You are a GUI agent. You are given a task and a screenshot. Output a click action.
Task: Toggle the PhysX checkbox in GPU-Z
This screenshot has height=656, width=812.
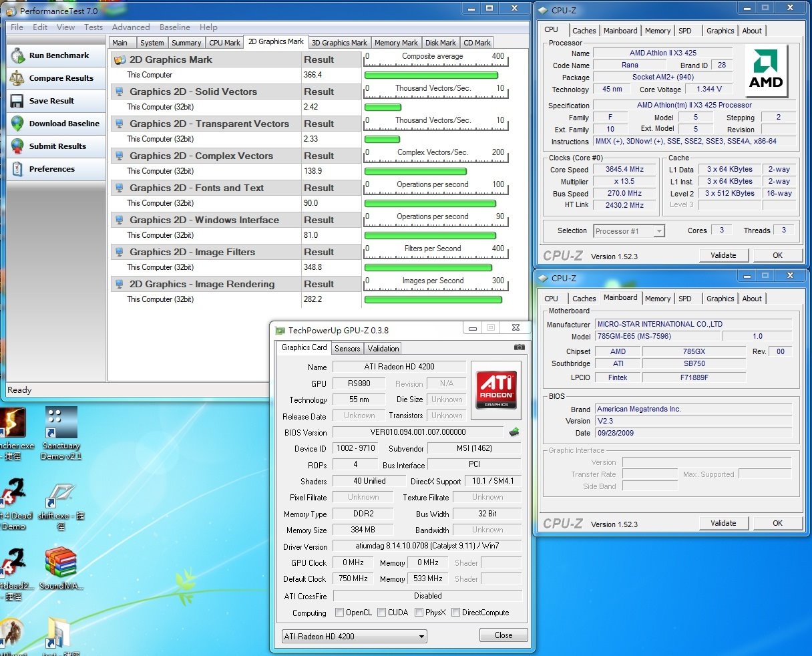(419, 613)
